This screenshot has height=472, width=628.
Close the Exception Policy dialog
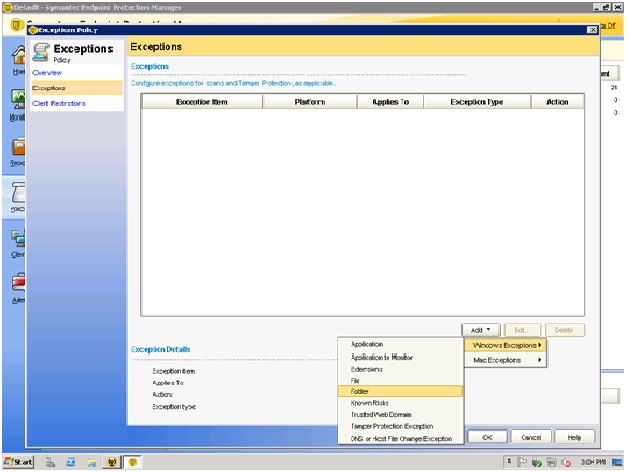coord(592,30)
